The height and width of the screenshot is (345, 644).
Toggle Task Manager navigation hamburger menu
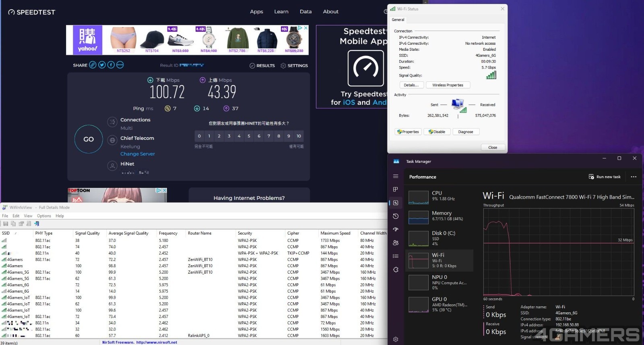pyautogui.click(x=396, y=176)
